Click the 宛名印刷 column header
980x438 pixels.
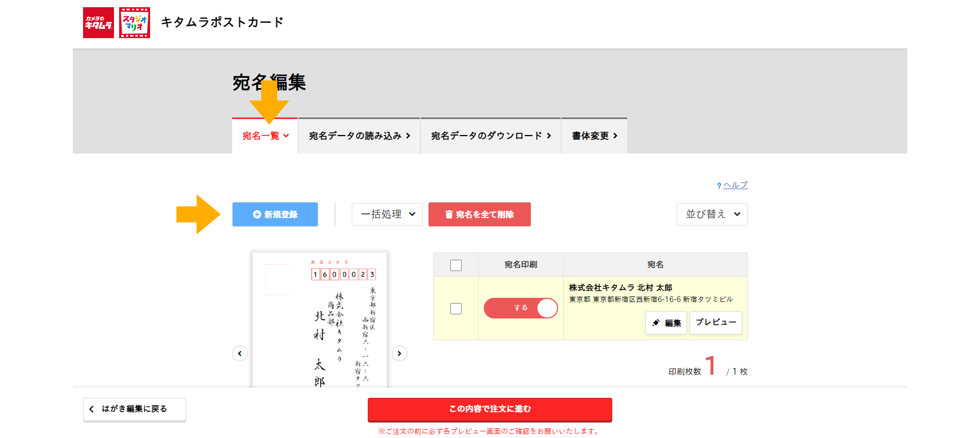(x=521, y=264)
